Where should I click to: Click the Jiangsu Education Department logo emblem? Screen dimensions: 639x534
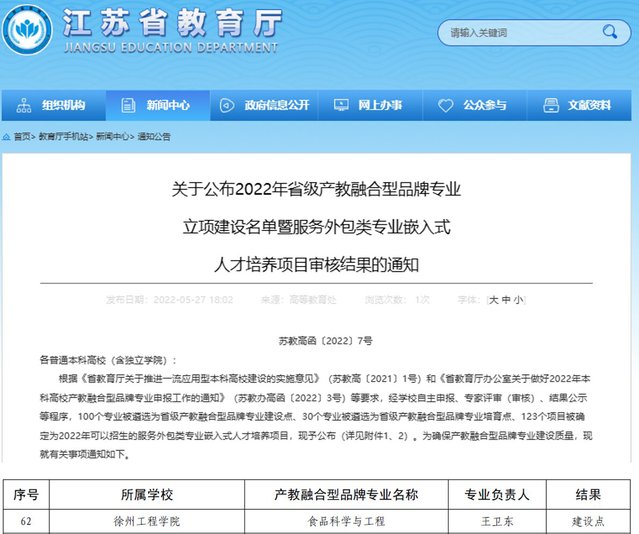click(x=29, y=31)
